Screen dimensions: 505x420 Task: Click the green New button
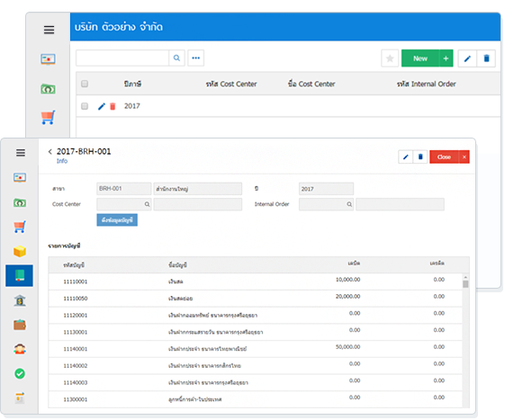(x=420, y=58)
